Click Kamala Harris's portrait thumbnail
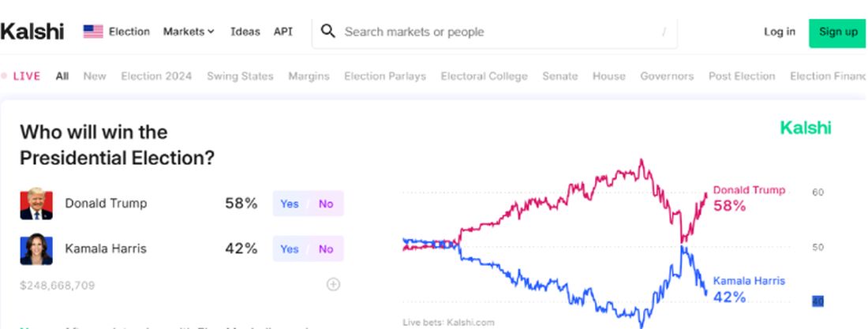Screen dimensions: 868x329 pos(36,249)
